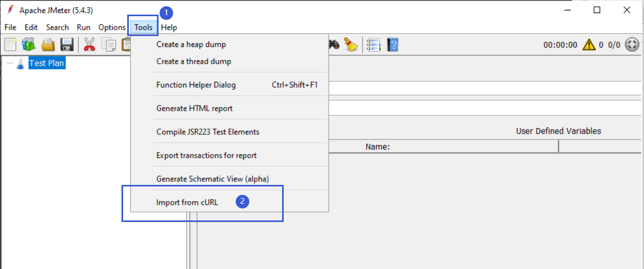Screen dimensions: 644x269
Task: Minimize the JMeter window
Action: pyautogui.click(x=567, y=10)
